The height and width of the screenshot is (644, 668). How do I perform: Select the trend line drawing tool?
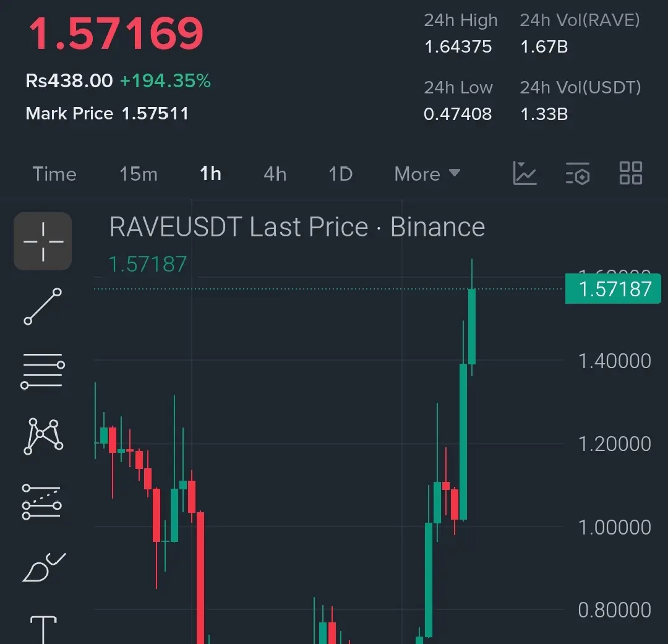click(43, 306)
